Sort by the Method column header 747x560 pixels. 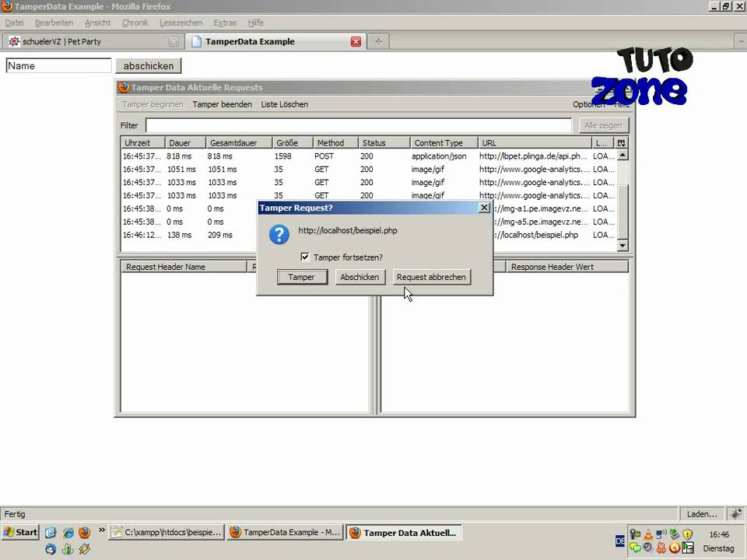[335, 143]
